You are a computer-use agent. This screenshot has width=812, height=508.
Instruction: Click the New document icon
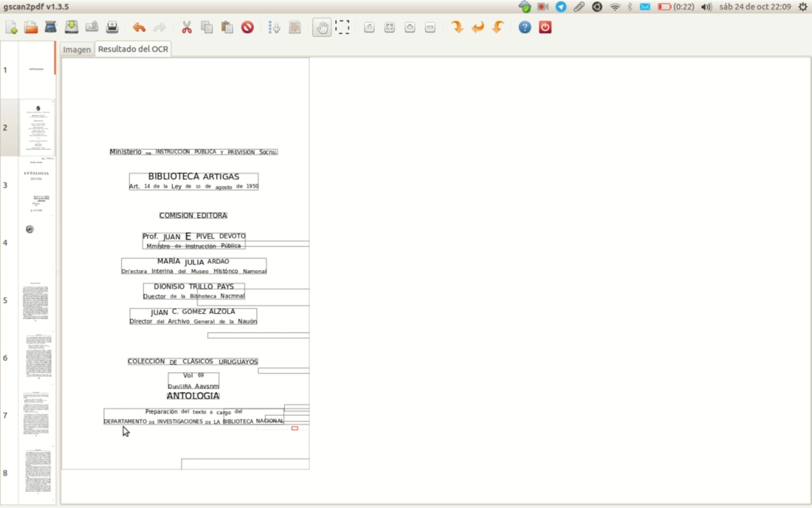(x=11, y=27)
